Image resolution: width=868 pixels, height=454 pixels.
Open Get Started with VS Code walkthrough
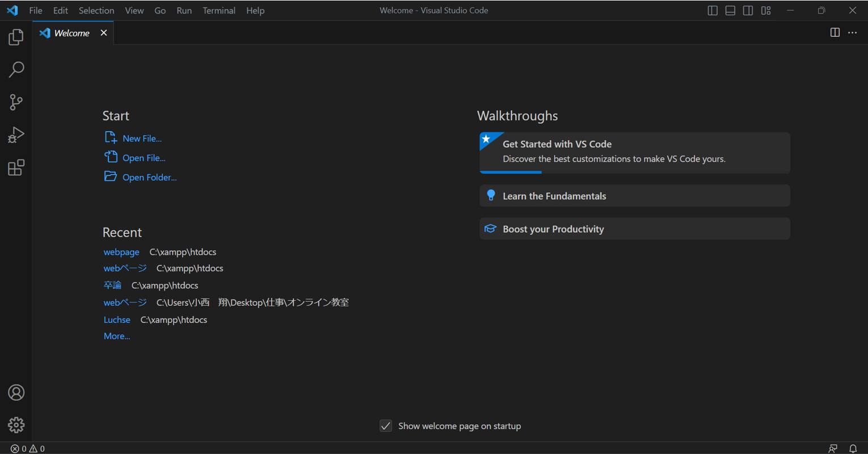coord(635,153)
